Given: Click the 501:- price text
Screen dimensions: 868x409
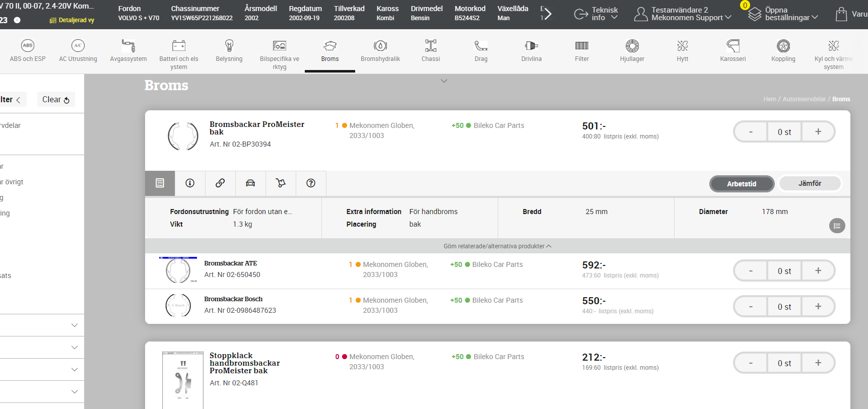Looking at the screenshot, I should point(594,126).
